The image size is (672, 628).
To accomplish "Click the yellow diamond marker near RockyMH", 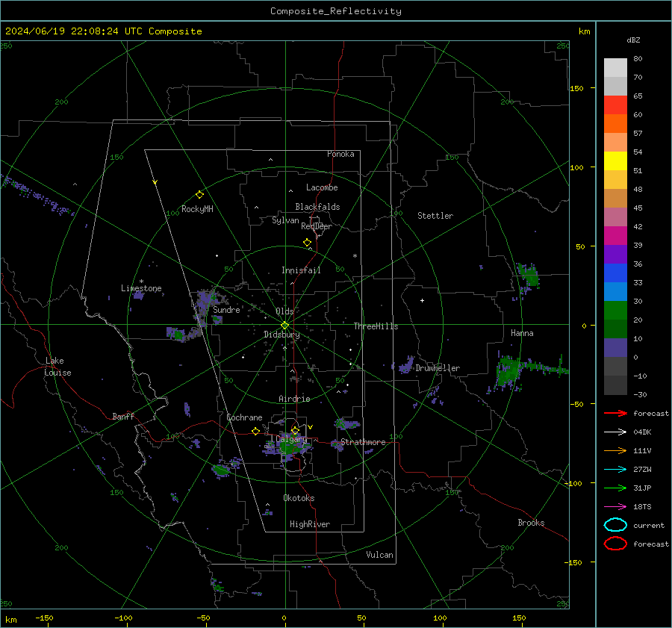I will click(199, 195).
